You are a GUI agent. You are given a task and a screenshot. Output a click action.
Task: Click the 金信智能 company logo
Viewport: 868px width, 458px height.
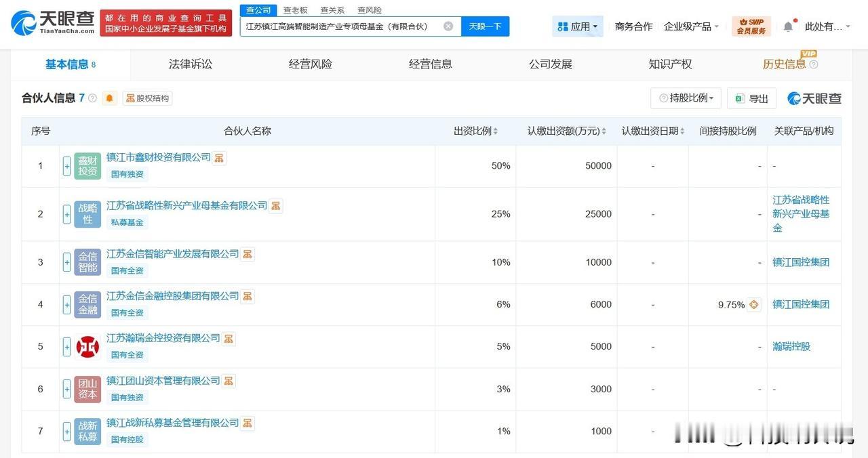tap(87, 262)
